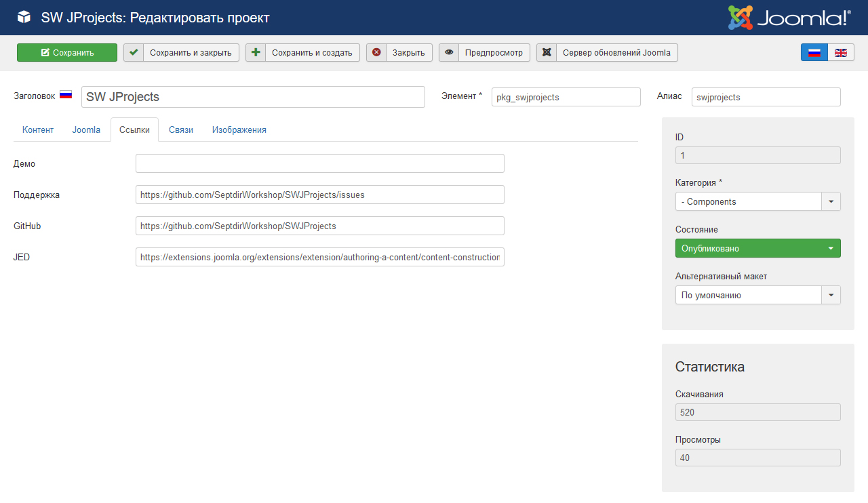
Task: Click the Заголовок label
Action: pos(35,96)
